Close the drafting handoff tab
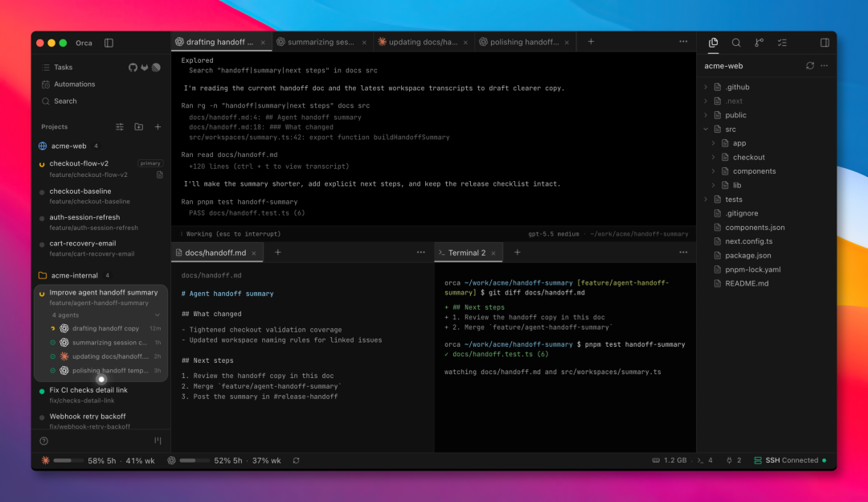868x502 pixels. (263, 43)
